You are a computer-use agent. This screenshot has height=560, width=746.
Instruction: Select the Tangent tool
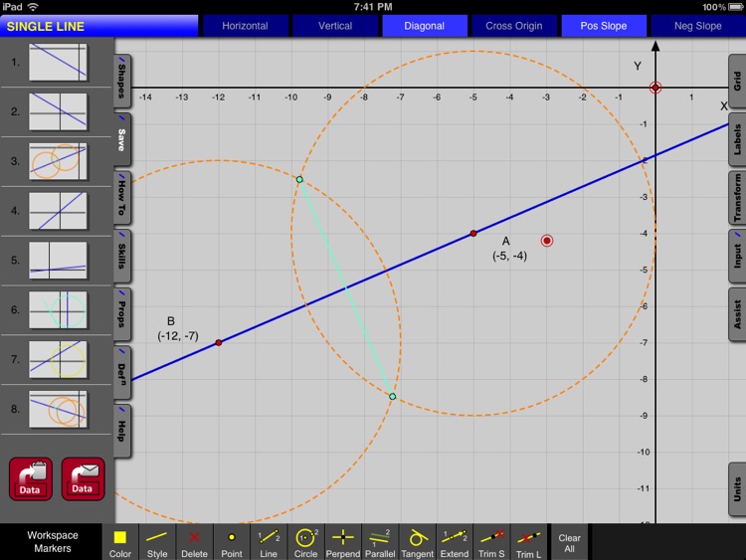coord(417,542)
